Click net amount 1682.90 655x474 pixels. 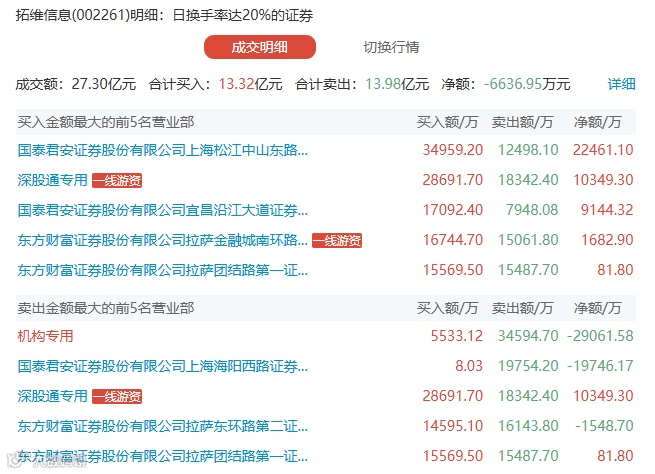[x=607, y=240]
